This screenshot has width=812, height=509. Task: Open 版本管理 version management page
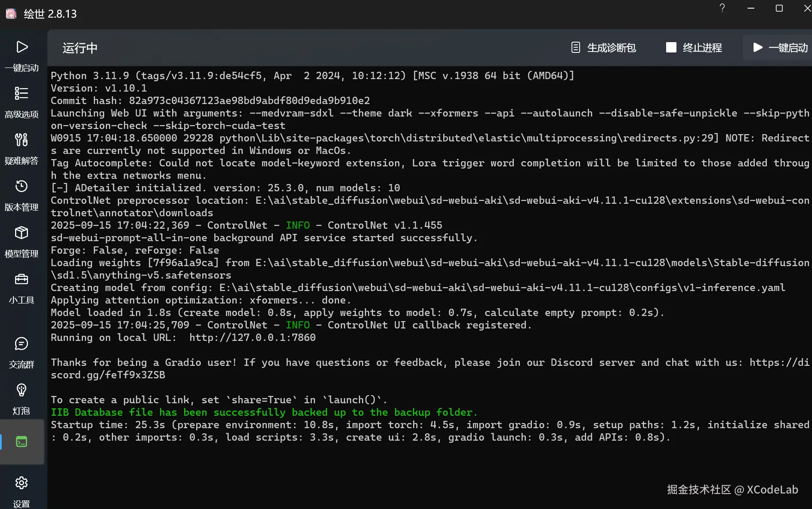(x=22, y=195)
